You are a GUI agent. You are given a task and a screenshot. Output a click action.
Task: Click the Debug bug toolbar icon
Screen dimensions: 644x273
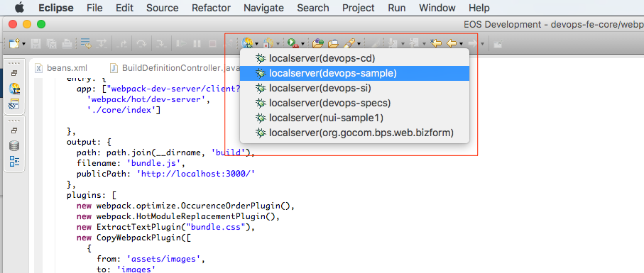(247, 43)
